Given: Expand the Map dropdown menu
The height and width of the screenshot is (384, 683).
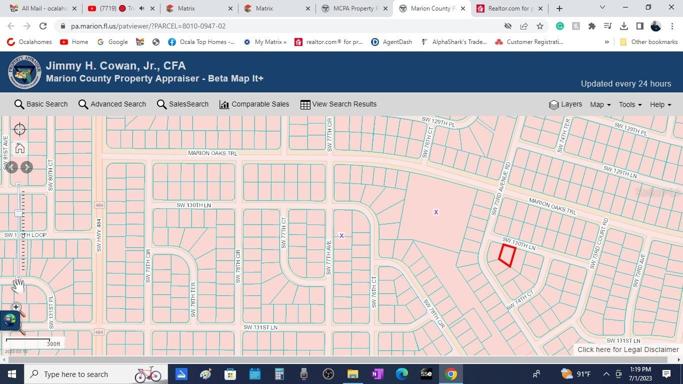Looking at the screenshot, I should [x=600, y=104].
